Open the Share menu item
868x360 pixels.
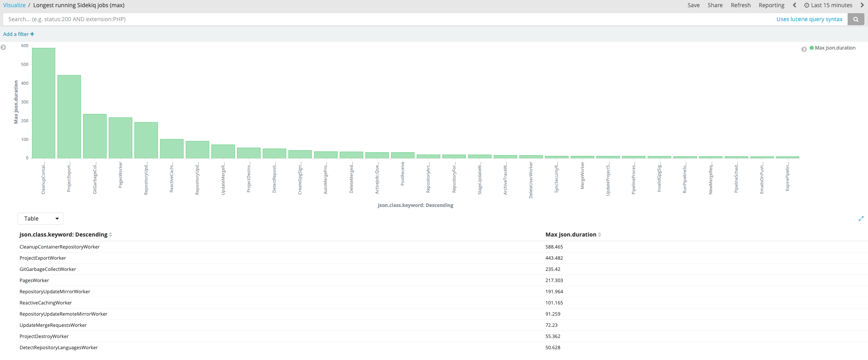pyautogui.click(x=715, y=5)
